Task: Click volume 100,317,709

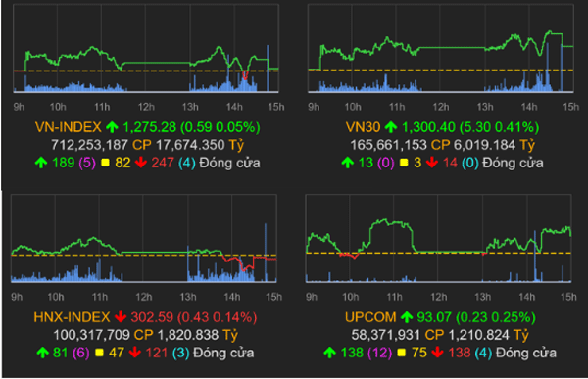Action: pos(91,335)
